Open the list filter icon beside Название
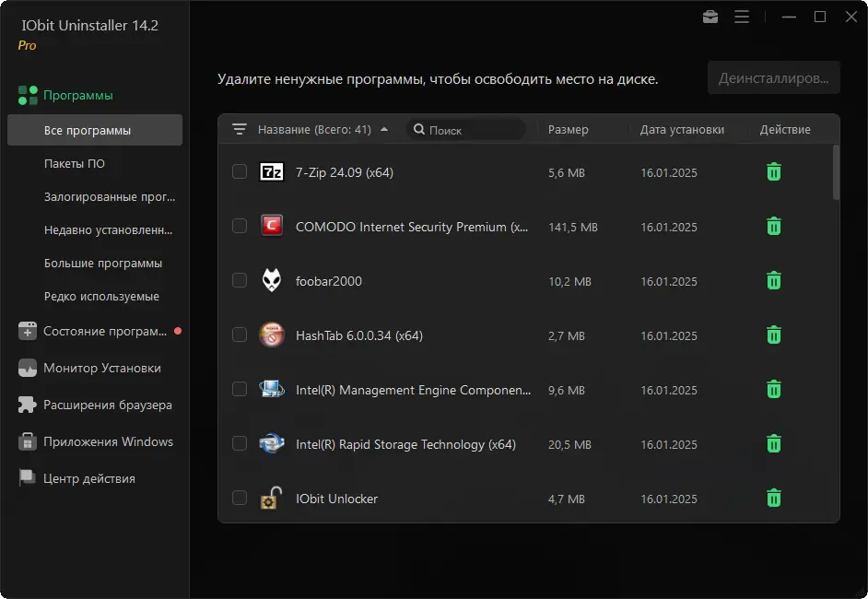 click(x=240, y=130)
